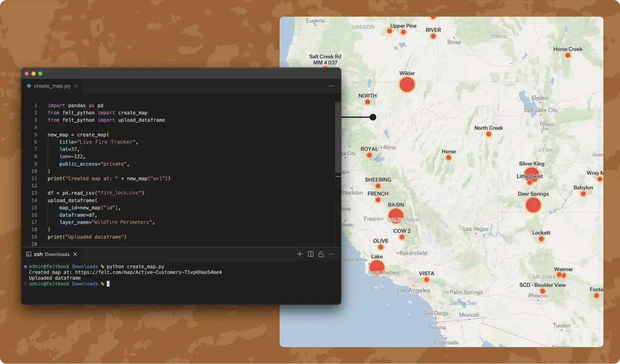Close the zsh Downloads terminal tab
Screen dimensions: 620x364
click(x=75, y=254)
